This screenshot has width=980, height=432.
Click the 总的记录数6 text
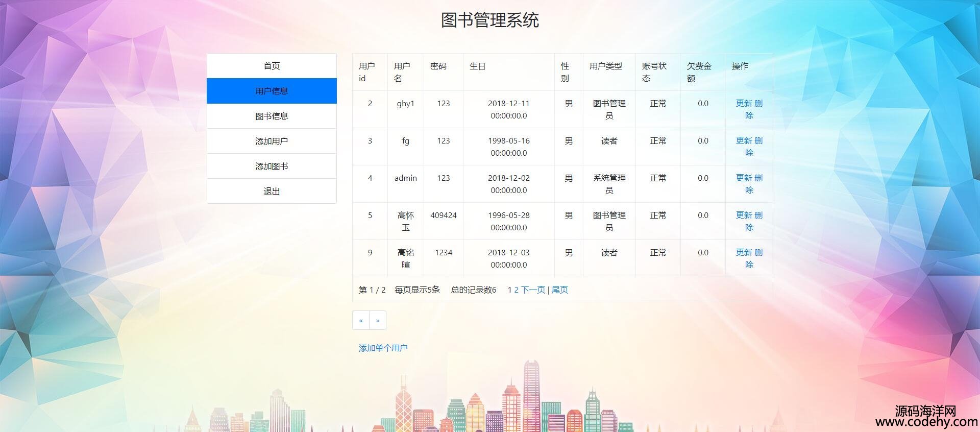pyautogui.click(x=474, y=290)
